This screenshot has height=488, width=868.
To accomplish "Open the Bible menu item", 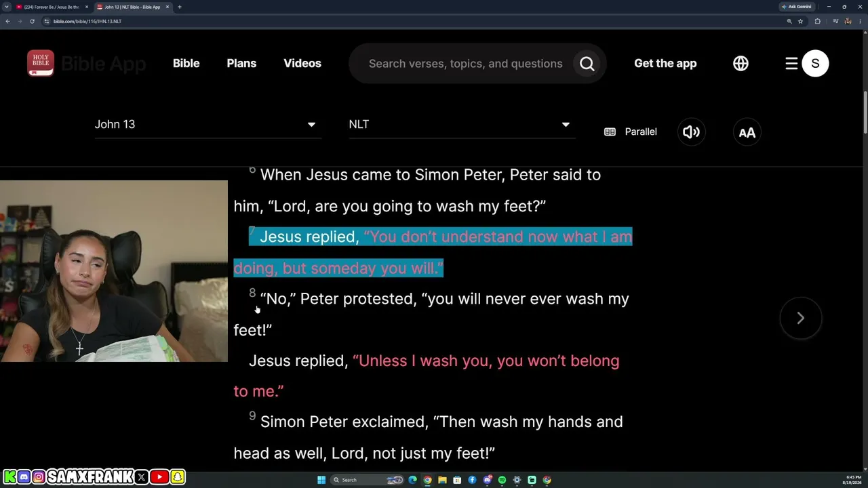I will pos(186,63).
